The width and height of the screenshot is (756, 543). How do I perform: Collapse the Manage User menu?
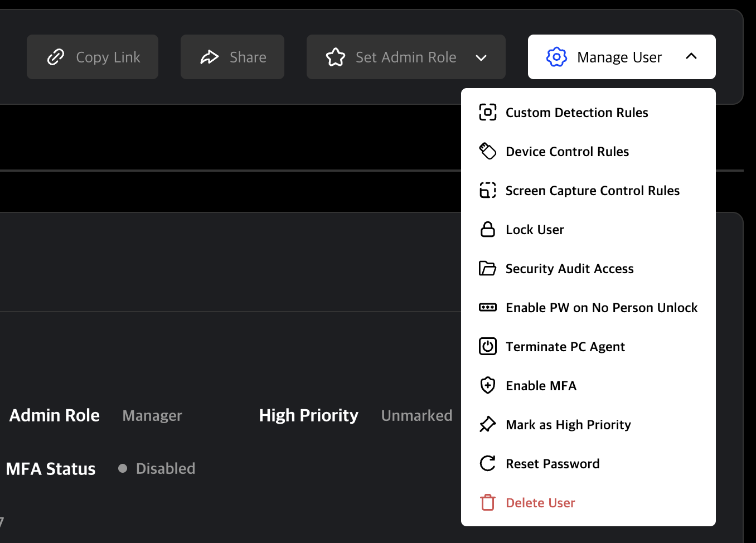(692, 56)
